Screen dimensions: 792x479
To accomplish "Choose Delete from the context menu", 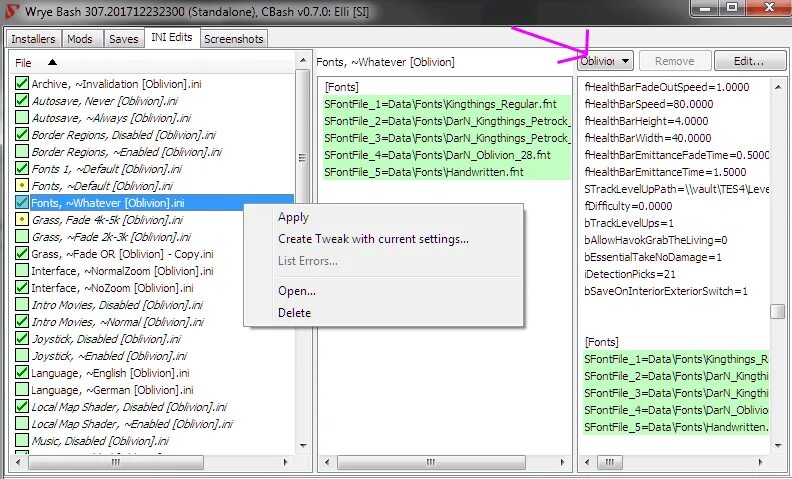I will [x=294, y=313].
